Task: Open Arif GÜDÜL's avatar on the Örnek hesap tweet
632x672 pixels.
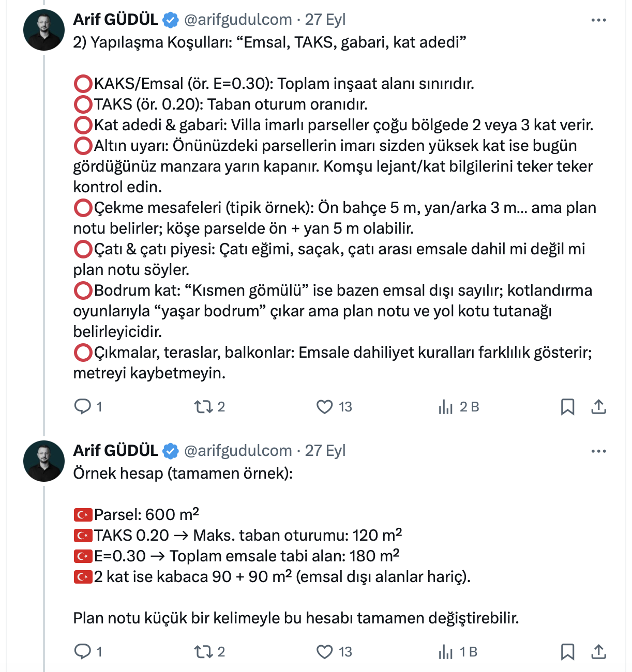Action: click(44, 461)
